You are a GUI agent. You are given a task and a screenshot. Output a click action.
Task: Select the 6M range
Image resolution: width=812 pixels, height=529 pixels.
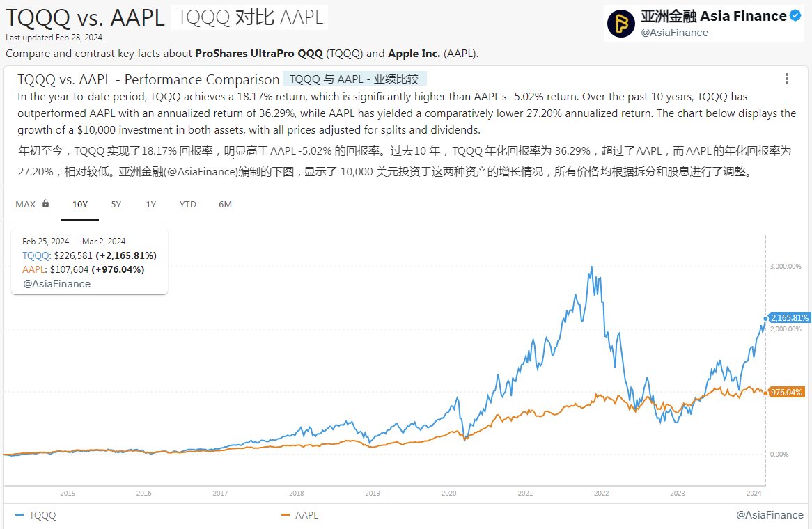point(224,204)
